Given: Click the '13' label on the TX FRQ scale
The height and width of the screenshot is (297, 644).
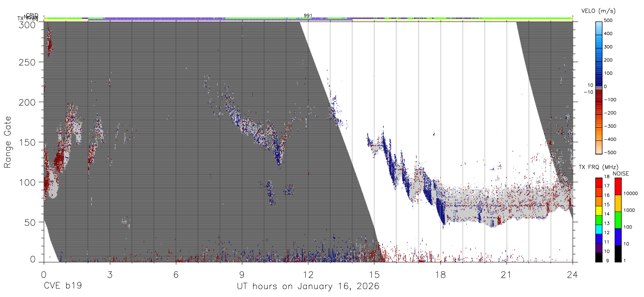Looking at the screenshot, I should point(607,223).
